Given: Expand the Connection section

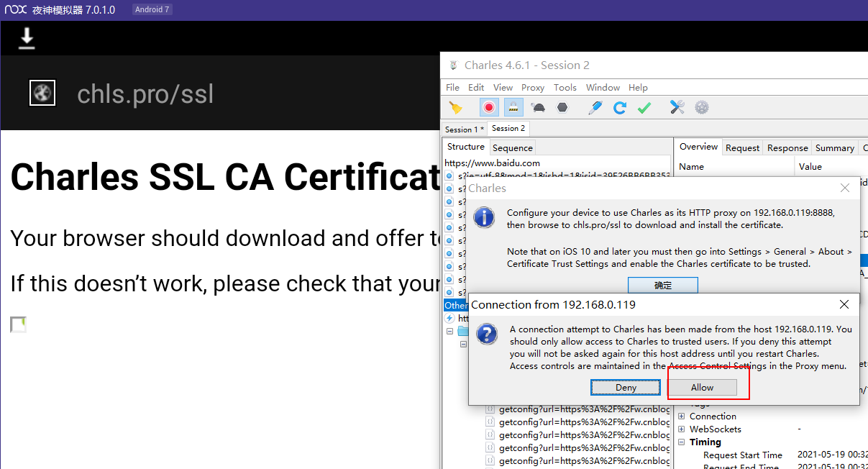Looking at the screenshot, I should pyautogui.click(x=682, y=416).
